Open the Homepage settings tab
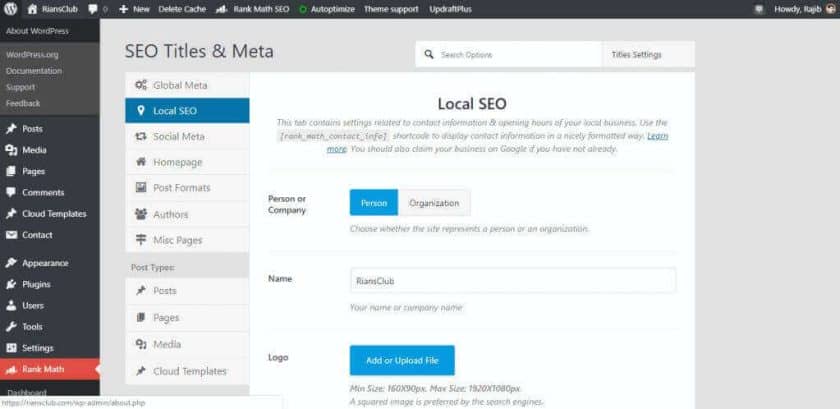Viewport: 840px width, 409px height. pyautogui.click(x=187, y=162)
